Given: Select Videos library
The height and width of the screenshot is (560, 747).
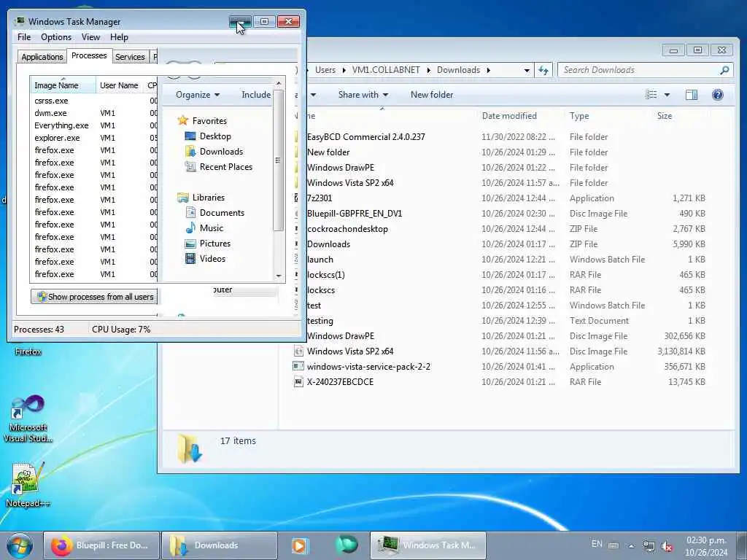Looking at the screenshot, I should pyautogui.click(x=205, y=259).
